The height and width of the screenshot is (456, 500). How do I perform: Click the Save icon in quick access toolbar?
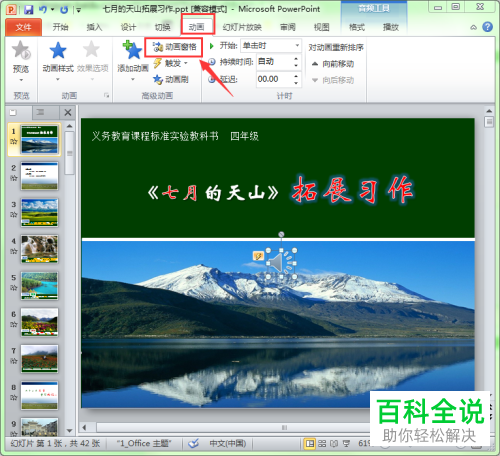tap(29, 9)
